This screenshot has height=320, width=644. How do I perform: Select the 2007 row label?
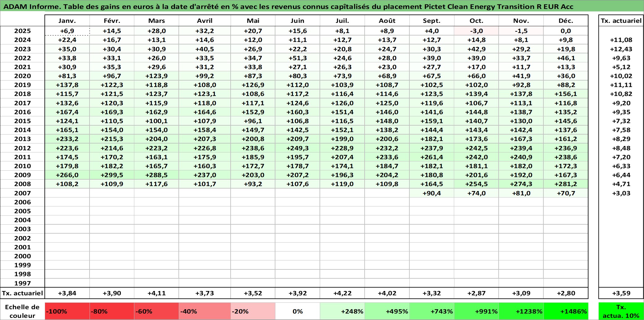[x=23, y=193]
